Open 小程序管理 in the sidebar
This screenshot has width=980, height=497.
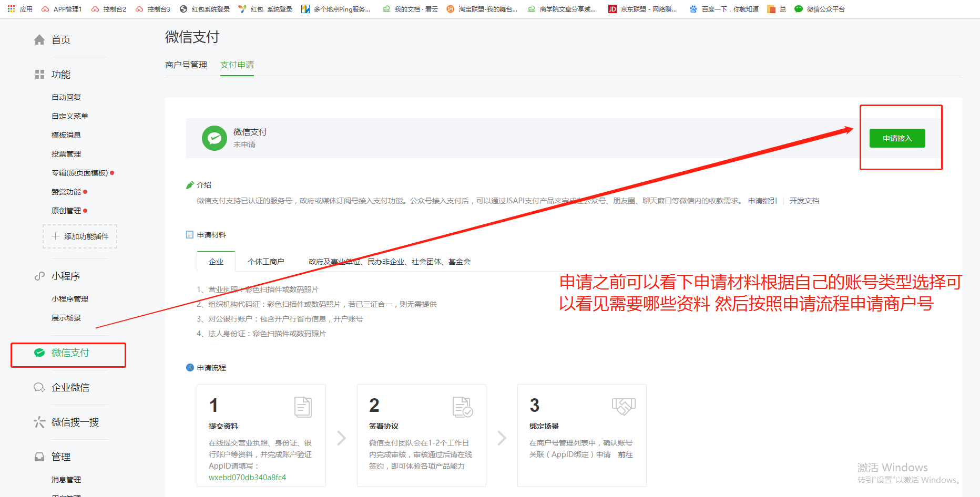pyautogui.click(x=70, y=299)
